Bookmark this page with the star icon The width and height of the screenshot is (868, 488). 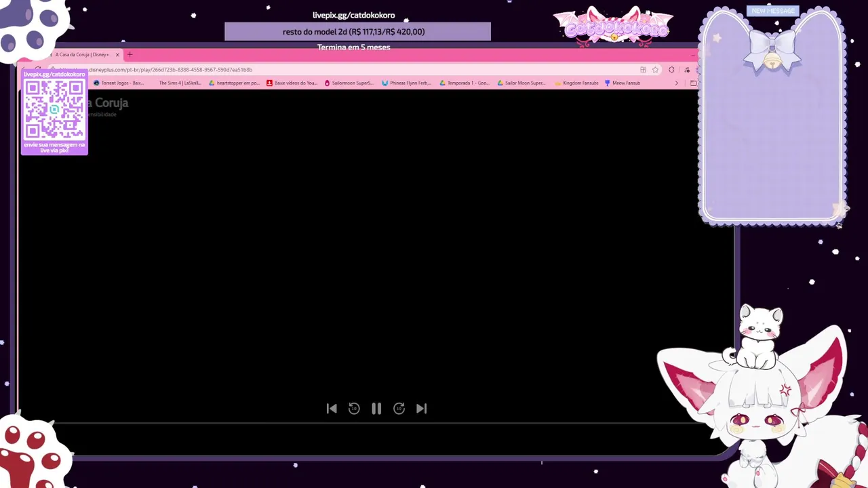pos(655,69)
